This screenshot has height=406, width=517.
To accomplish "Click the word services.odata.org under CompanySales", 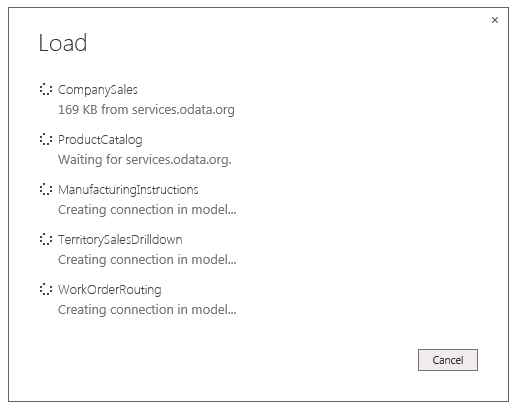I will pyautogui.click(x=183, y=110).
